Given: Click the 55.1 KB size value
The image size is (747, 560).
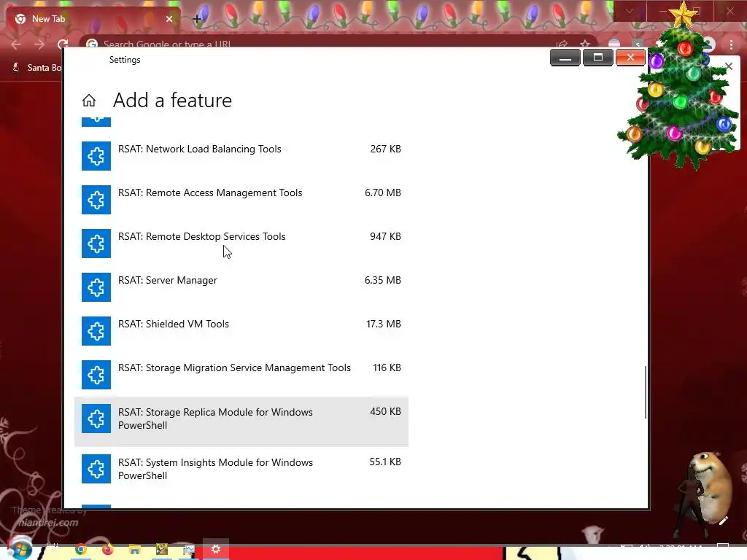Looking at the screenshot, I should pyautogui.click(x=385, y=462).
